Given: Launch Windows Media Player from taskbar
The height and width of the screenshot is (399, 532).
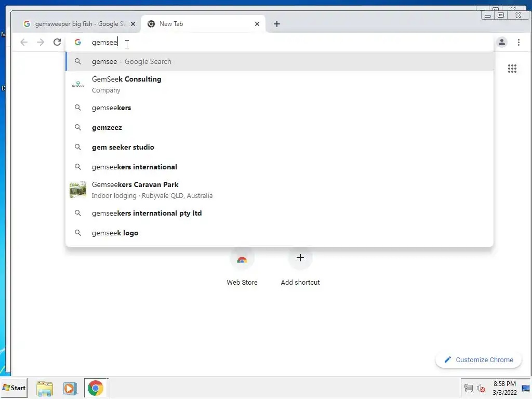Looking at the screenshot, I should (x=70, y=388).
